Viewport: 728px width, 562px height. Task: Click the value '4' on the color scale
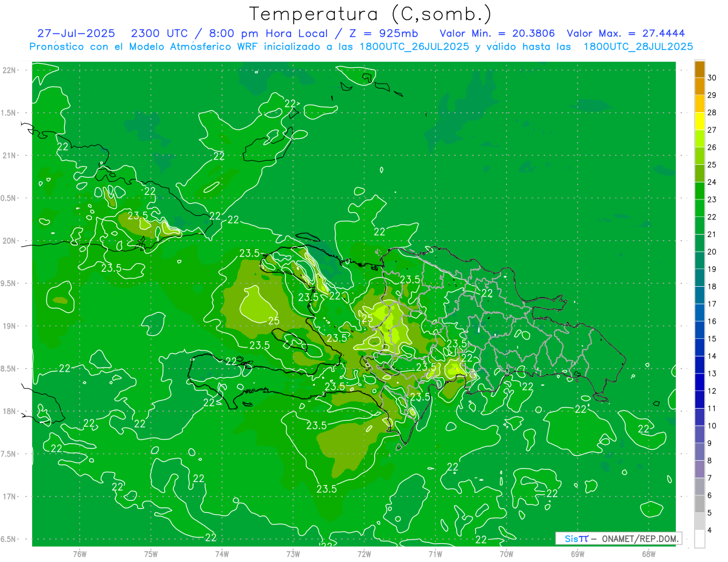(711, 530)
